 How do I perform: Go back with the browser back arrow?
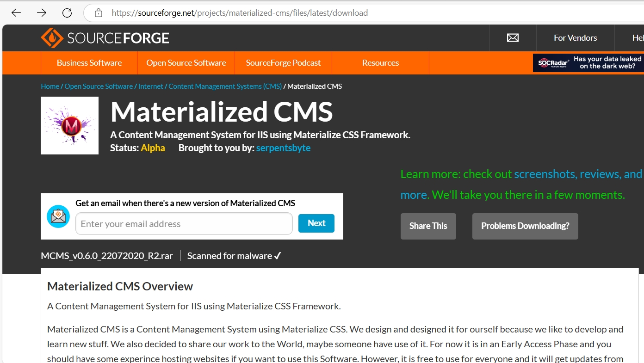click(16, 13)
